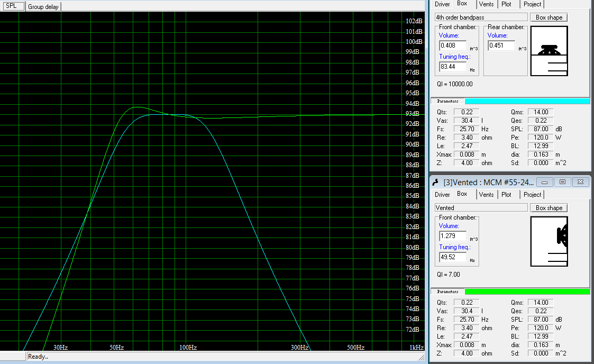
Task: Click the 93dB label on the graph scale
Action: [412, 114]
